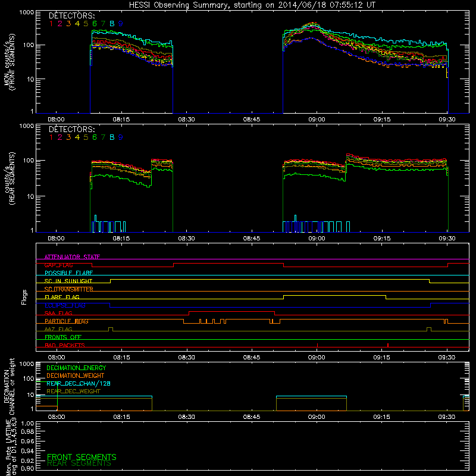This screenshot has width=476, height=476.
Task: Select detector 8 in the rear segments legend
Action: [x=112, y=137]
